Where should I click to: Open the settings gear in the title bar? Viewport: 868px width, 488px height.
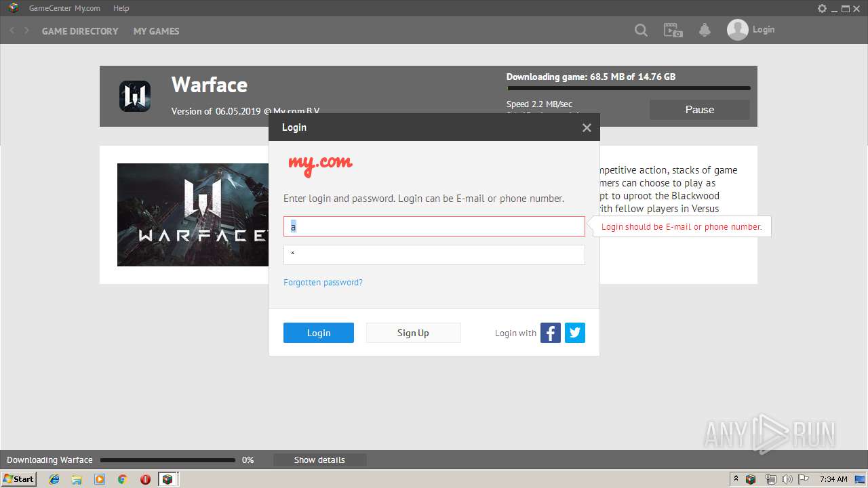(822, 9)
